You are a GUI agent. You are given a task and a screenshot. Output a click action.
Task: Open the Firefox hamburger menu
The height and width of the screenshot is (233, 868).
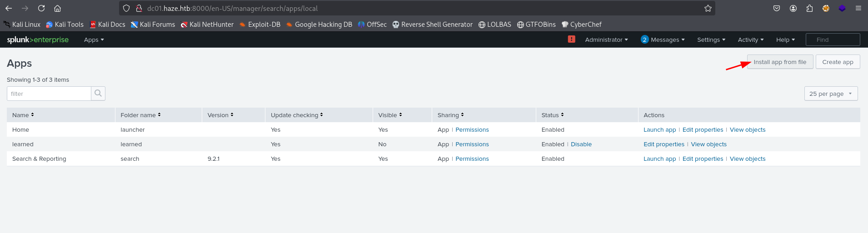(x=858, y=8)
